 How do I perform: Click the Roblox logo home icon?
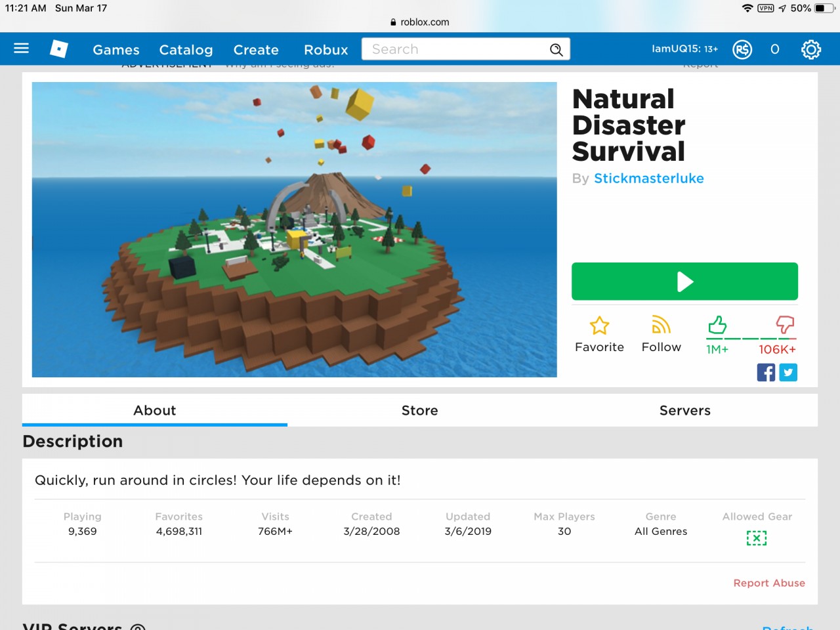click(59, 49)
